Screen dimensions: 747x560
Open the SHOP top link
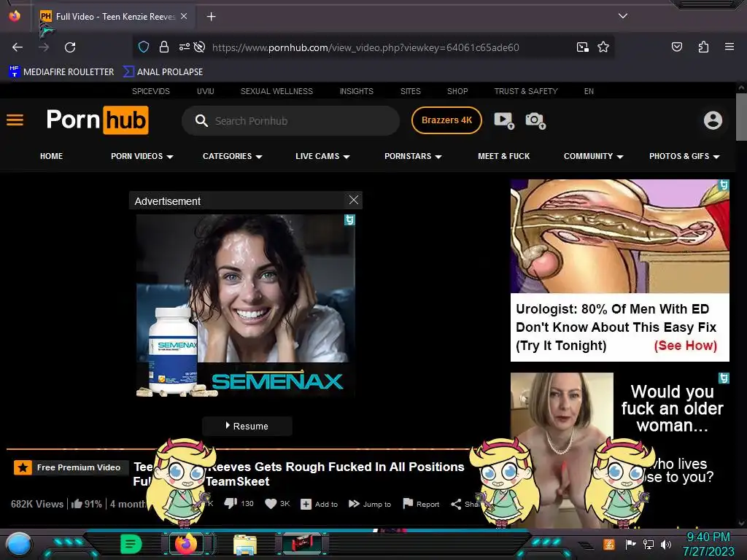click(457, 91)
